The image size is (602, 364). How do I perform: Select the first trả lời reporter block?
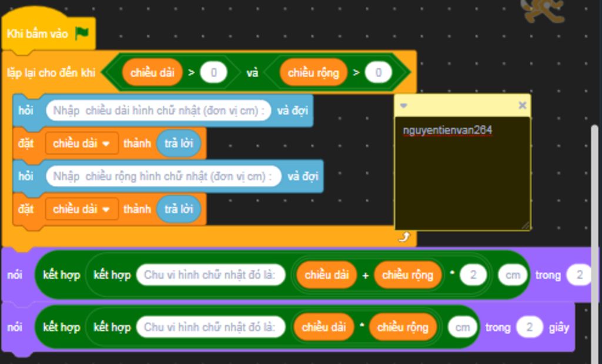(179, 143)
